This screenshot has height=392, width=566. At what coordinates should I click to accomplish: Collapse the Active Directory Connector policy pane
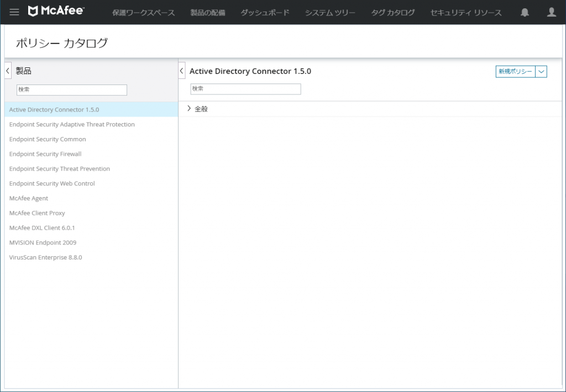(182, 71)
